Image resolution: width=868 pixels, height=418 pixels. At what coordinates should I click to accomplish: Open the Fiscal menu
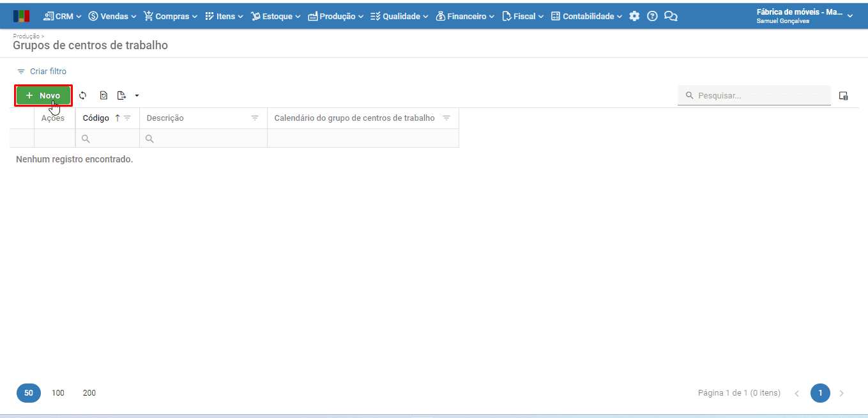[523, 16]
